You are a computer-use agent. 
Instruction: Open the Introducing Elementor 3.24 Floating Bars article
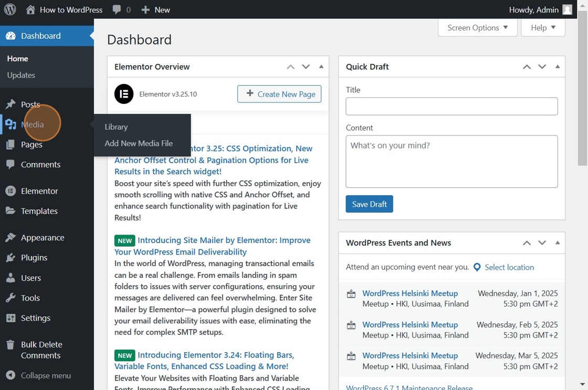[204, 361]
